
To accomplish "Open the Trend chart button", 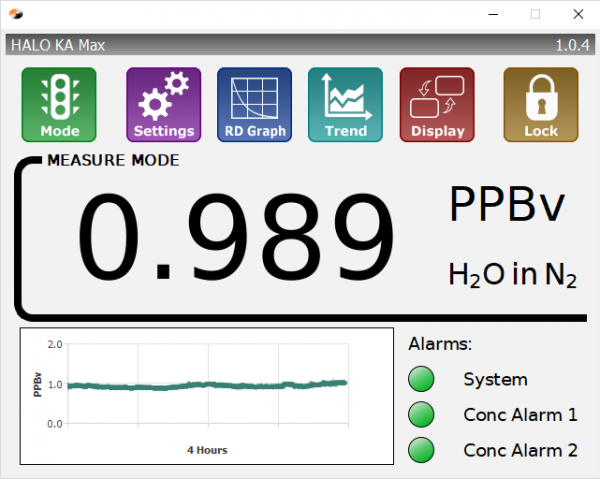I will click(345, 104).
